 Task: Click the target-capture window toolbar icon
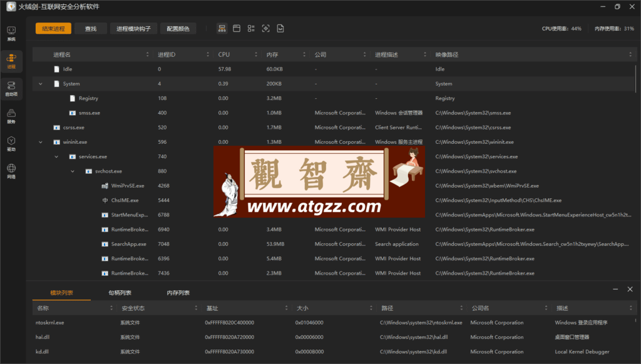[x=265, y=29]
